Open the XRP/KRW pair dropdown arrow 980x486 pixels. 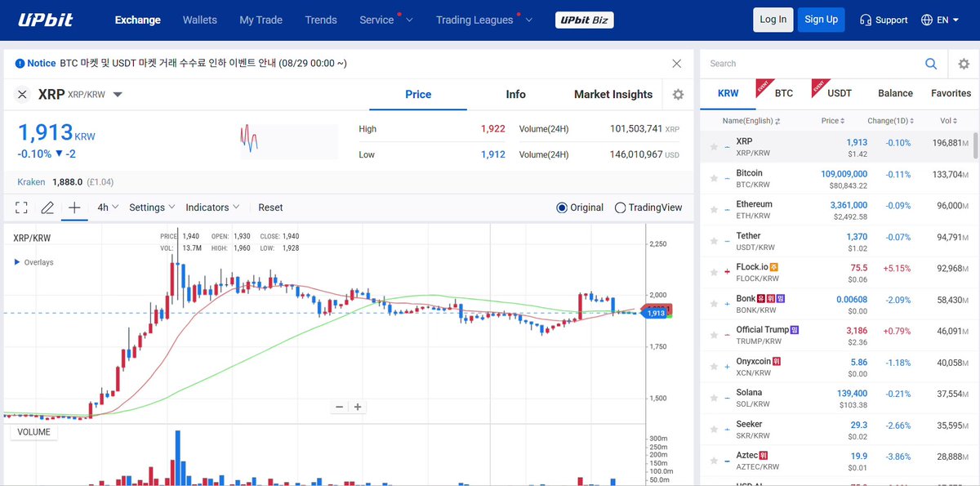pyautogui.click(x=118, y=95)
